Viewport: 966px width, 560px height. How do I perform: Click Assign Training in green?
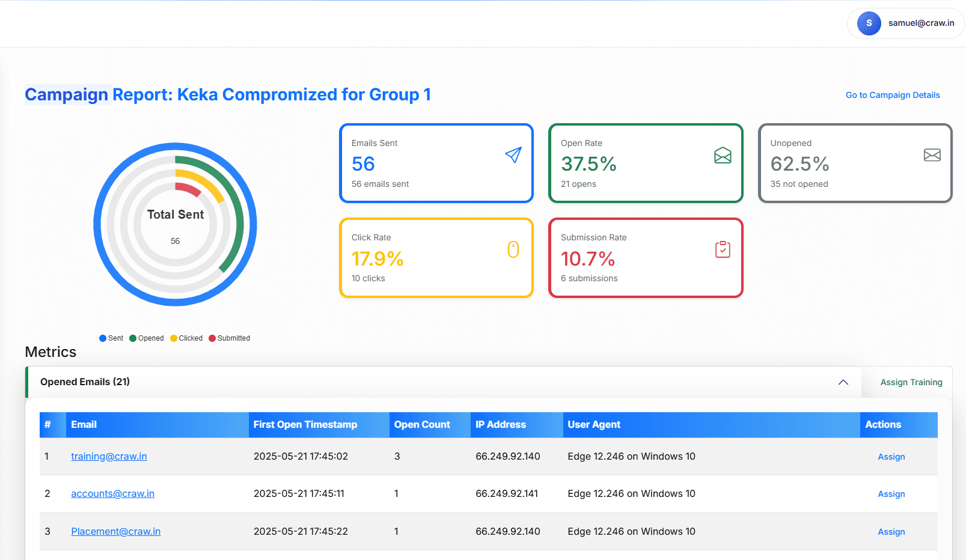(911, 382)
